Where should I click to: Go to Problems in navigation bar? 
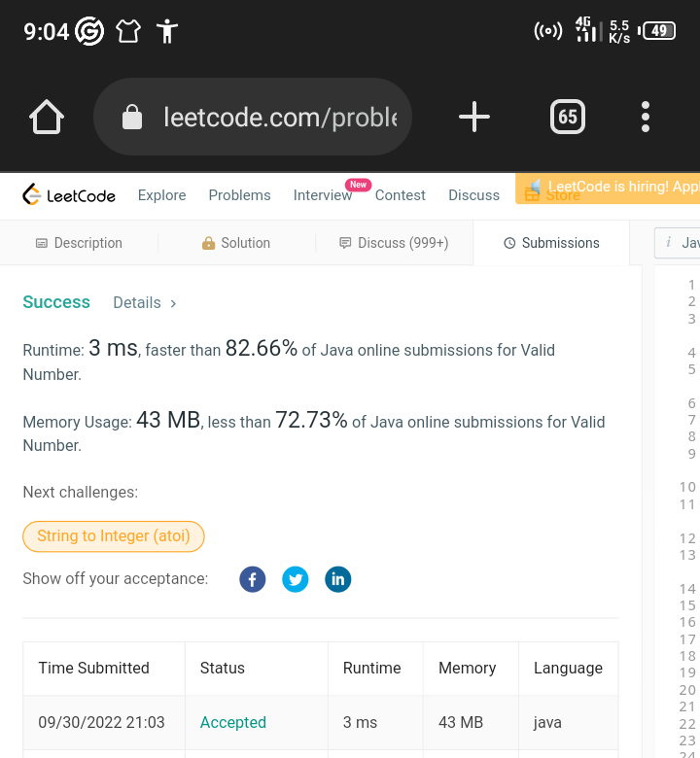pos(239,194)
